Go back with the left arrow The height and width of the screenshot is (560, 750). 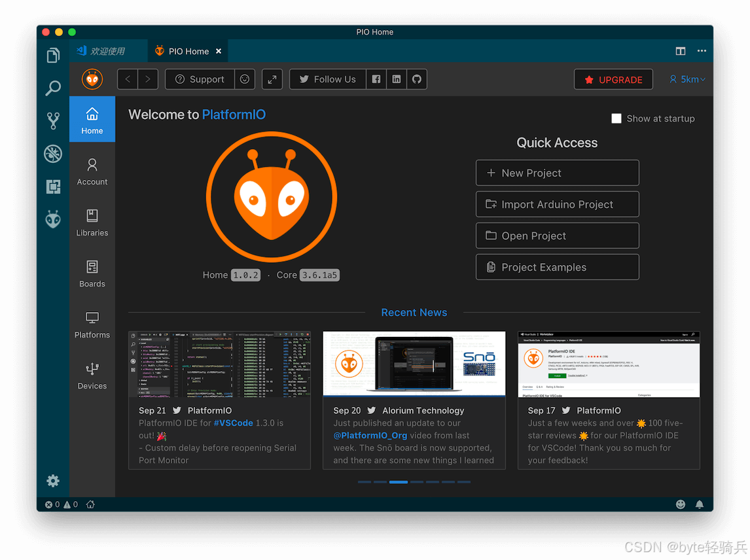[128, 79]
